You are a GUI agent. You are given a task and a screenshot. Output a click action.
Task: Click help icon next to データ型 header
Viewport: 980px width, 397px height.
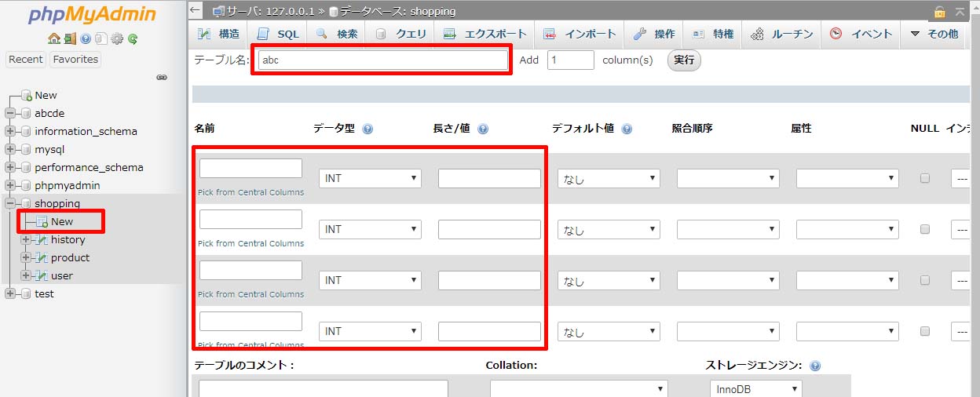(x=367, y=129)
